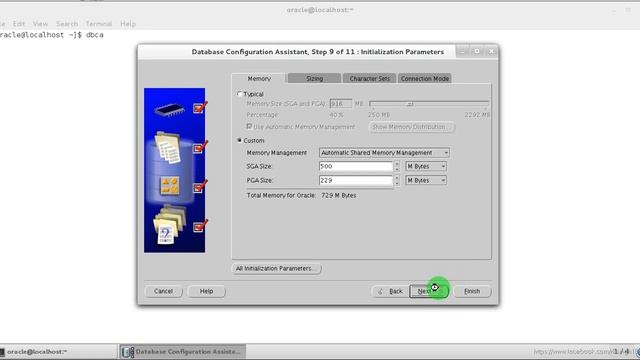The width and height of the screenshot is (640, 360).
Task: Open the Character Sets tab
Action: pos(369,78)
